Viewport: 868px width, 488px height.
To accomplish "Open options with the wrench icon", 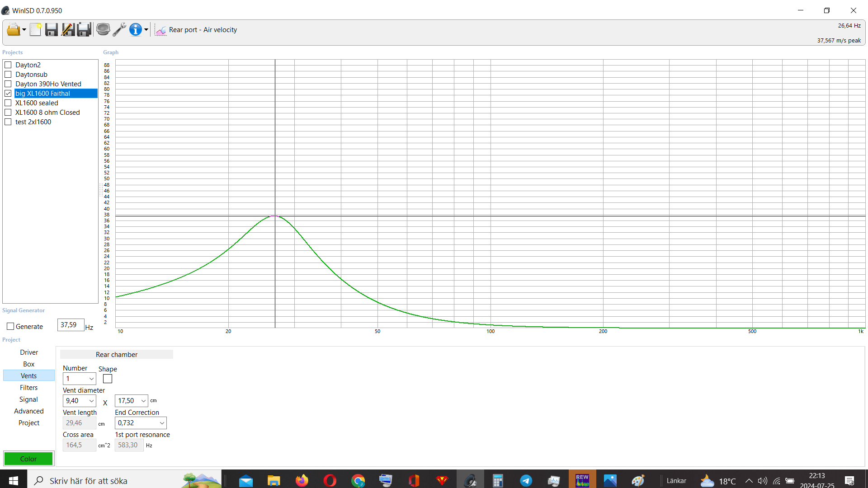I will click(x=119, y=30).
